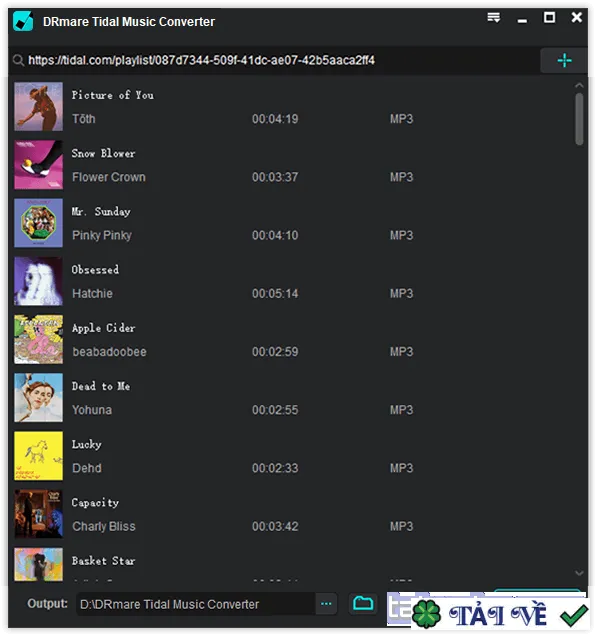Click the song title Dead to Me
Screen dimensions: 596x636
pos(101,386)
